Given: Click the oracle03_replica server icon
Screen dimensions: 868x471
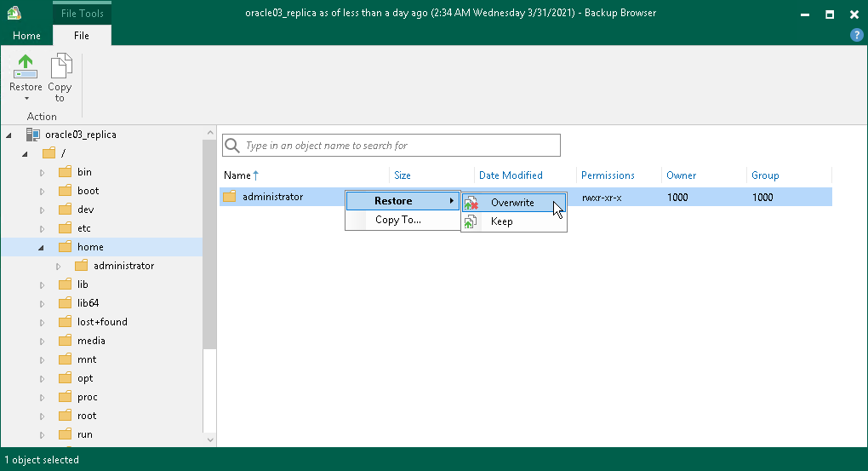Looking at the screenshot, I should (32, 135).
